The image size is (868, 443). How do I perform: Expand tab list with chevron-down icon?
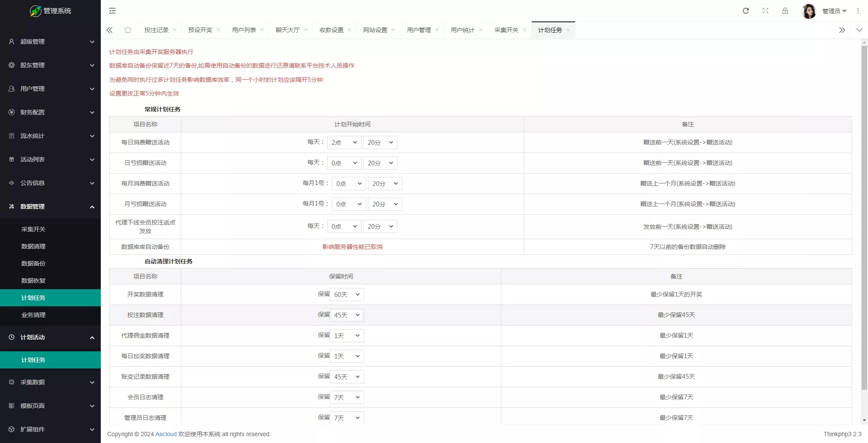[859, 30]
